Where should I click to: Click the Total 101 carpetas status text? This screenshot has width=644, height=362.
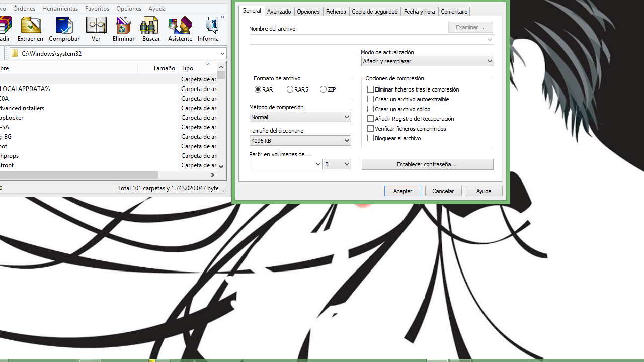168,188
